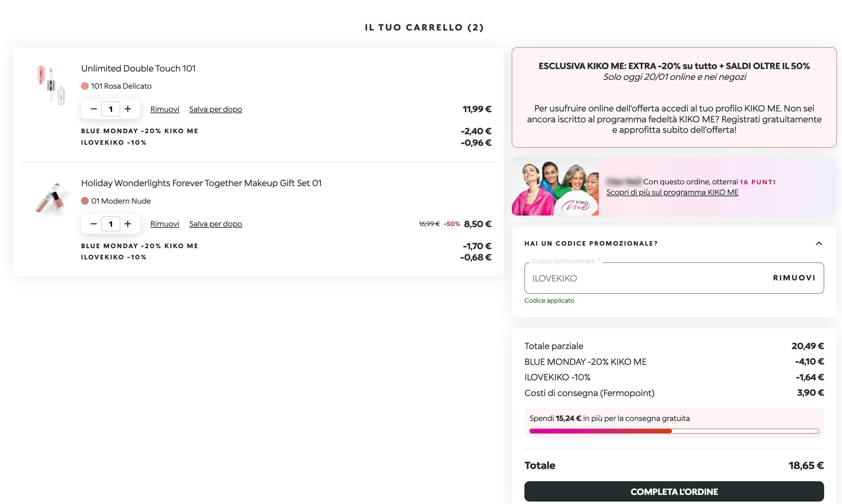Increase quantity of Holiday Wonderlights Gift Set
Viewport: 842px width, 504px height.
coord(128,224)
